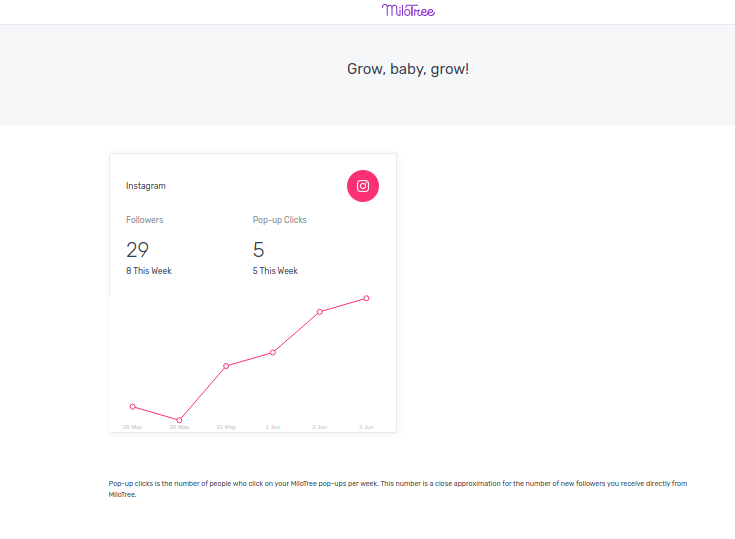Click the '1 Jun' axis label
This screenshot has width=735, height=539.
point(273,427)
